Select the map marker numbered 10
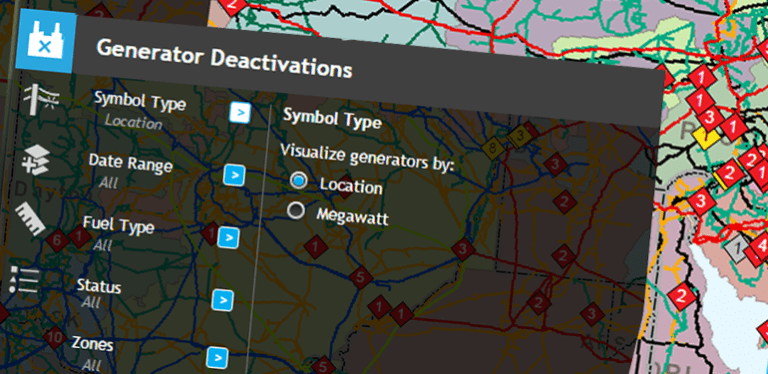This screenshot has height=374, width=768. (55, 337)
